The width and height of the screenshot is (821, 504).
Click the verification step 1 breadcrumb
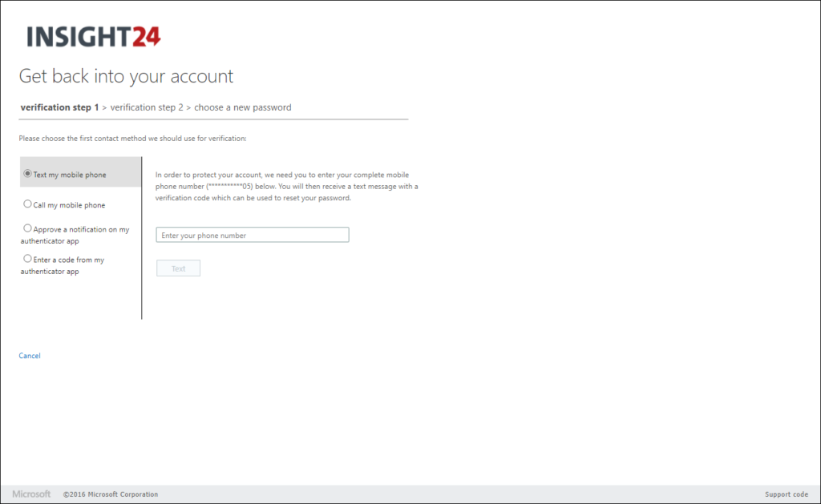[x=59, y=107]
